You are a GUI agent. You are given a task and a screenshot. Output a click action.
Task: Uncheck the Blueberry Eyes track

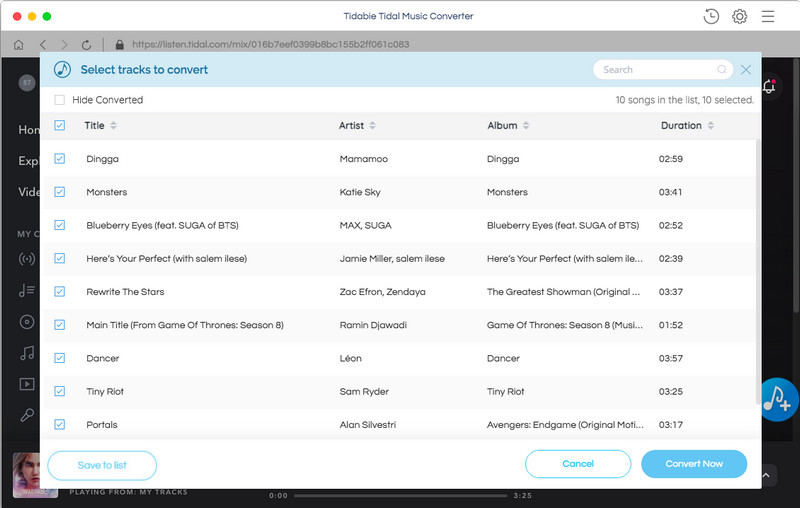(60, 225)
